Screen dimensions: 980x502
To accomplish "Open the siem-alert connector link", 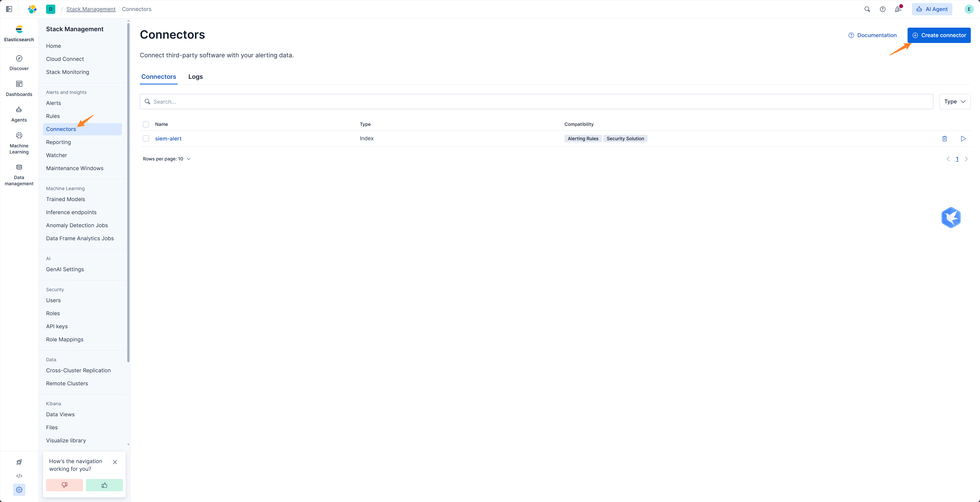I will (x=168, y=138).
